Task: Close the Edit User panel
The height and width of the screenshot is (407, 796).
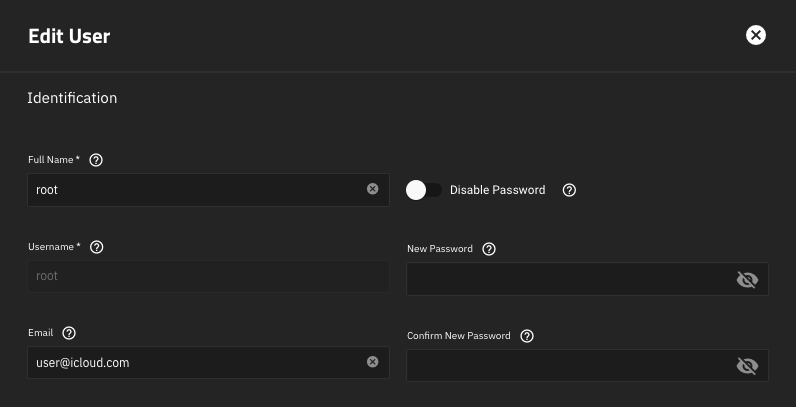Action: tap(756, 35)
